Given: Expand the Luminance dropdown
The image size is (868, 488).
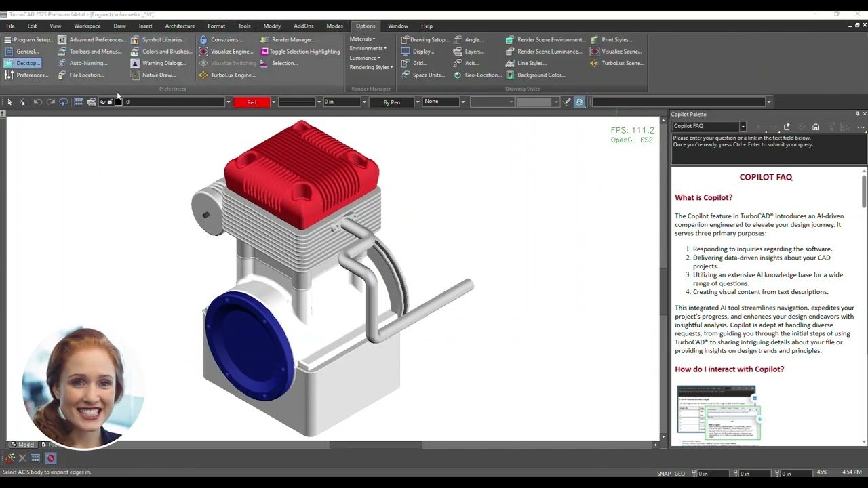Looking at the screenshot, I should 365,58.
